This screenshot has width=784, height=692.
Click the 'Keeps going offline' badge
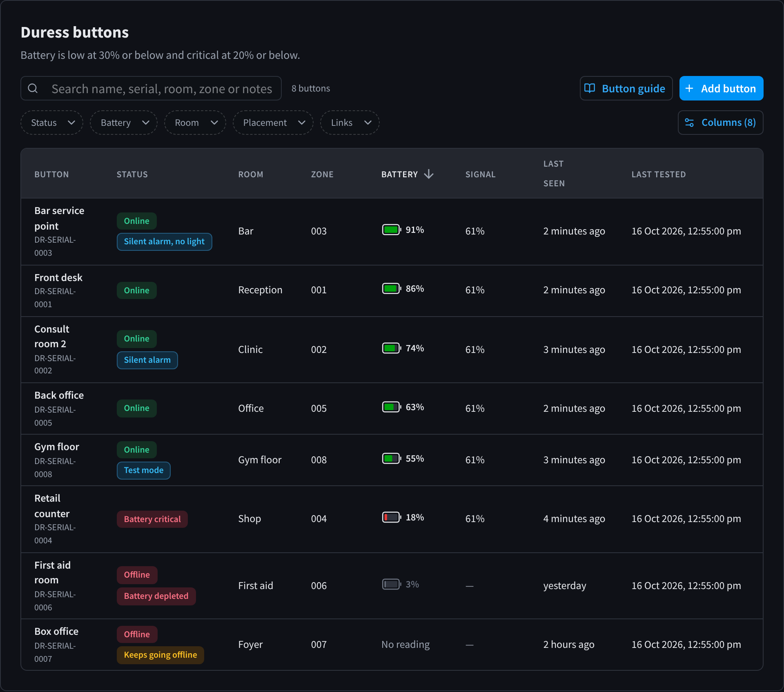pos(160,655)
